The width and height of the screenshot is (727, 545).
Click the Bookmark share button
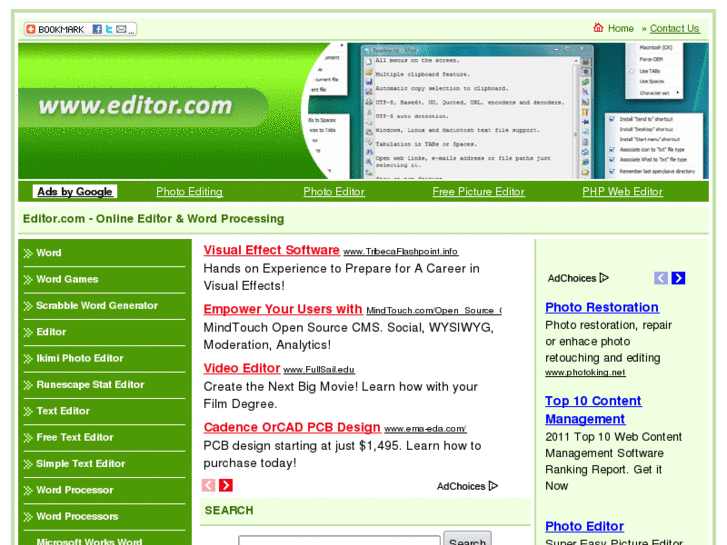[80, 29]
